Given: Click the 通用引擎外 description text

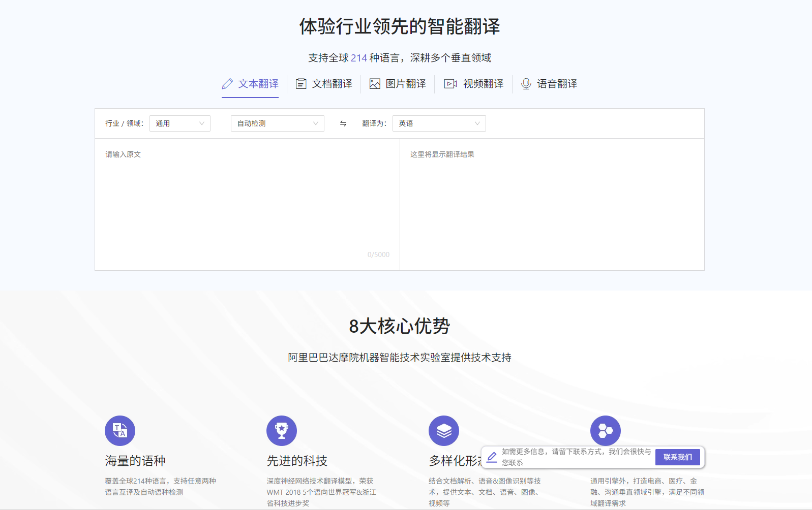Looking at the screenshot, I should click(x=647, y=492).
